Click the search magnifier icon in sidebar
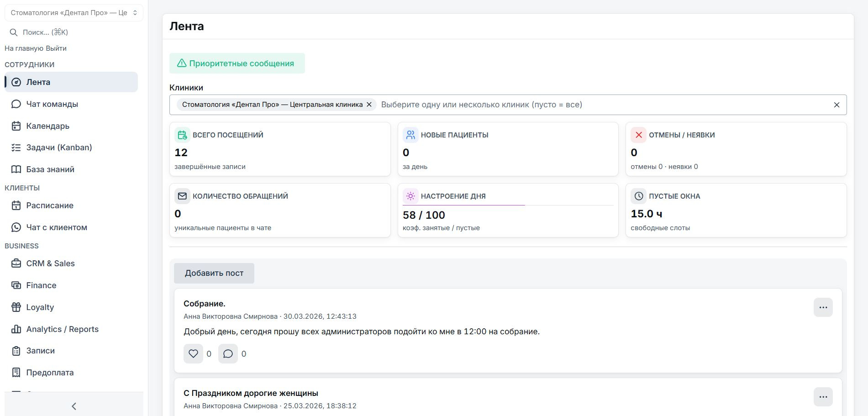This screenshot has width=868, height=416. [14, 32]
